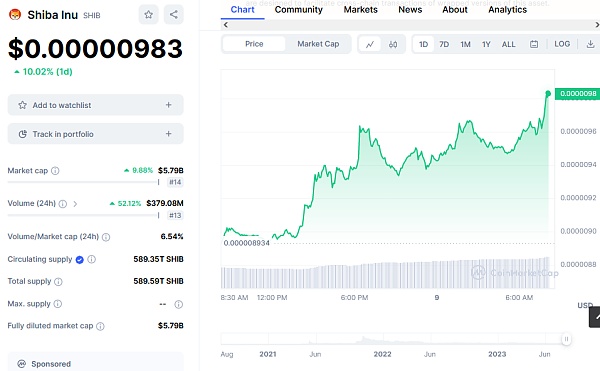Image resolution: width=600 pixels, height=371 pixels.
Task: Select the Price chart toggle
Action: click(x=254, y=44)
